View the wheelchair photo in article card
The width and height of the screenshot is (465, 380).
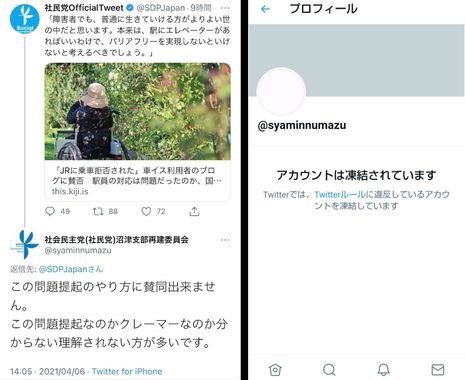138,111
